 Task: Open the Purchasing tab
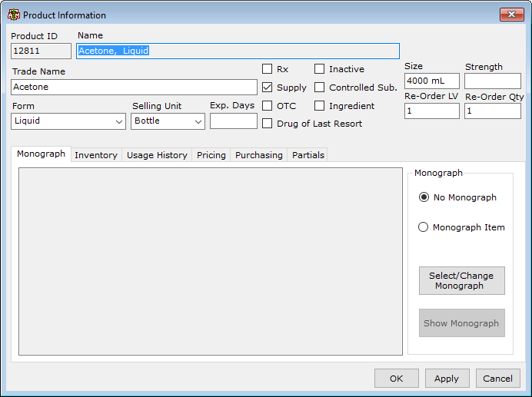pyautogui.click(x=259, y=155)
